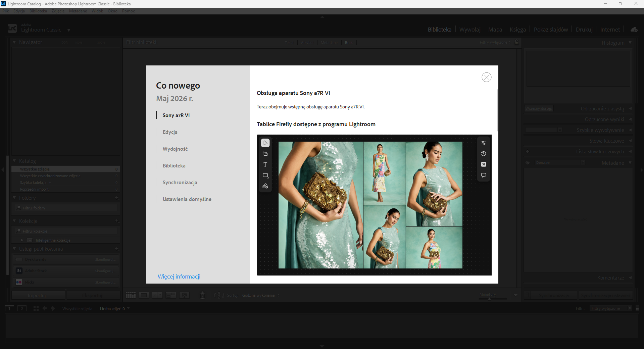Open the Biblioteka menu in menu bar
Image resolution: width=644 pixels, height=349 pixels.
tap(38, 11)
